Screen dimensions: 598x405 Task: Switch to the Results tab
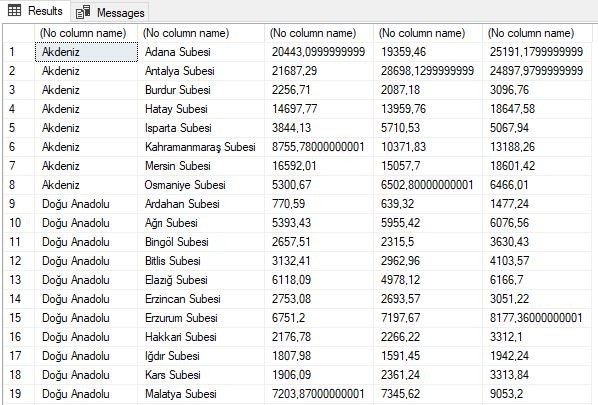pyautogui.click(x=35, y=11)
